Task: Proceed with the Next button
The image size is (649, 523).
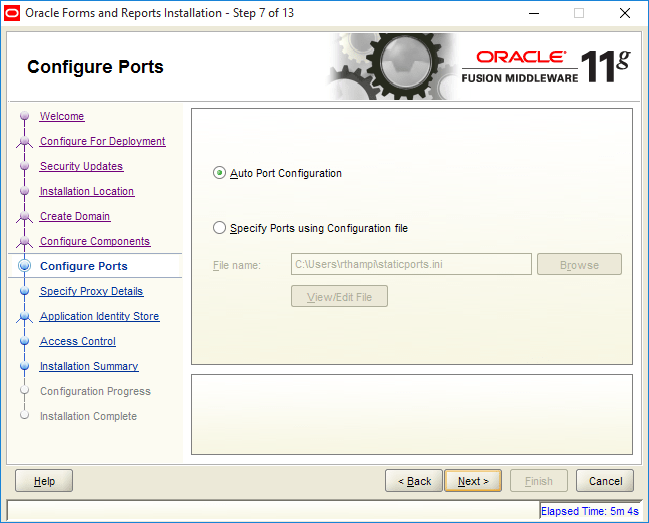Action: point(473,481)
